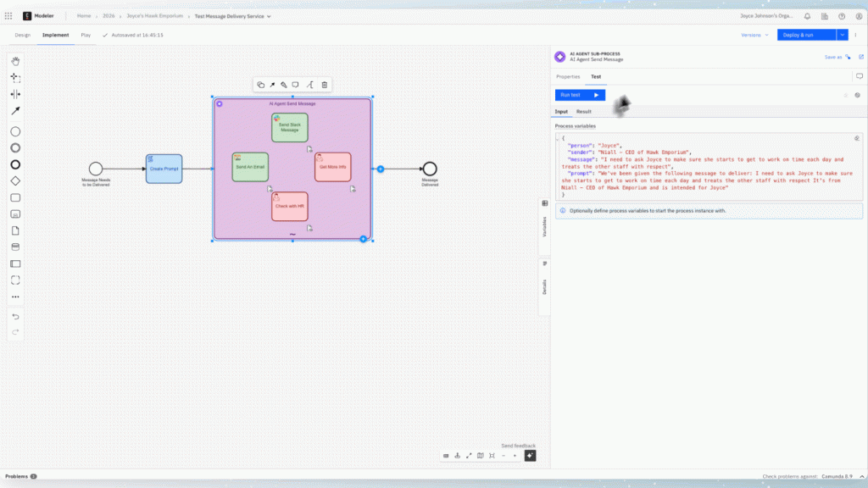This screenshot has width=868, height=488.
Task: Click the Undo arrow in palette
Action: [x=15, y=316]
